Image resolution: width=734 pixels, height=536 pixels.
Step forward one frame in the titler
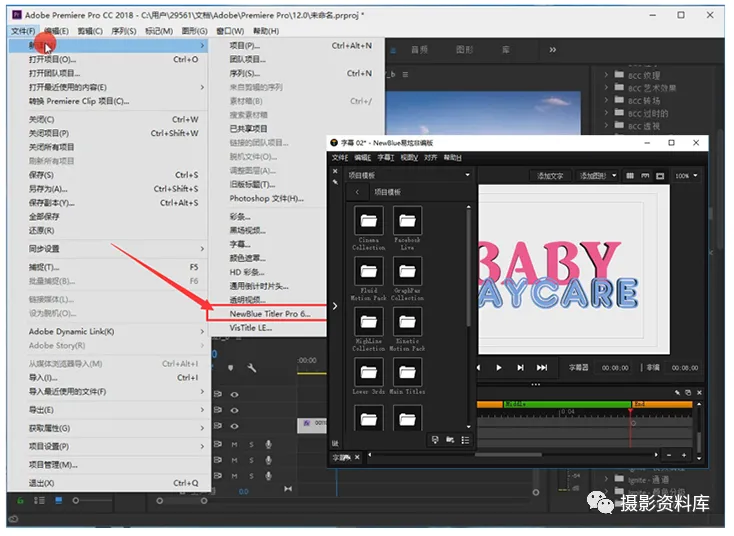(520, 368)
